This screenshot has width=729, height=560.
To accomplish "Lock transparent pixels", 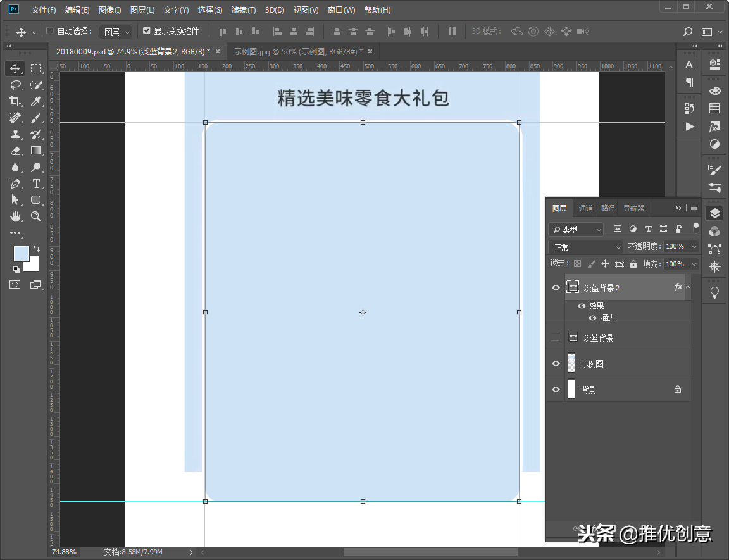I will 577,264.
